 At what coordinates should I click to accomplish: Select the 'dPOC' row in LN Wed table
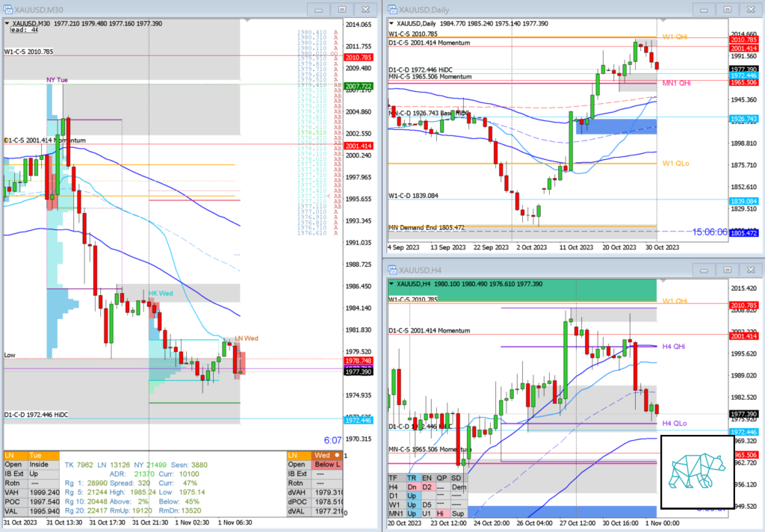(315, 502)
